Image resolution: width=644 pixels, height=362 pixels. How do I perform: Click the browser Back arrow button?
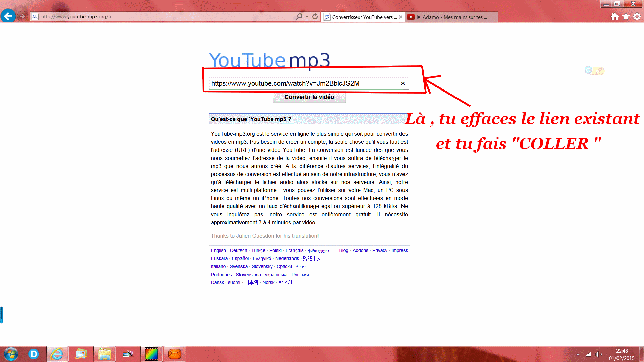pyautogui.click(x=8, y=16)
